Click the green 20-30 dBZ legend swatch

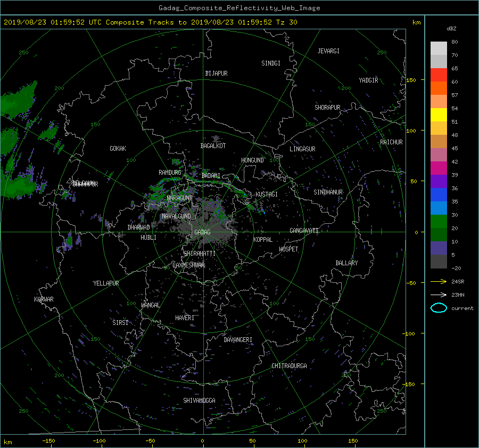pos(439,222)
